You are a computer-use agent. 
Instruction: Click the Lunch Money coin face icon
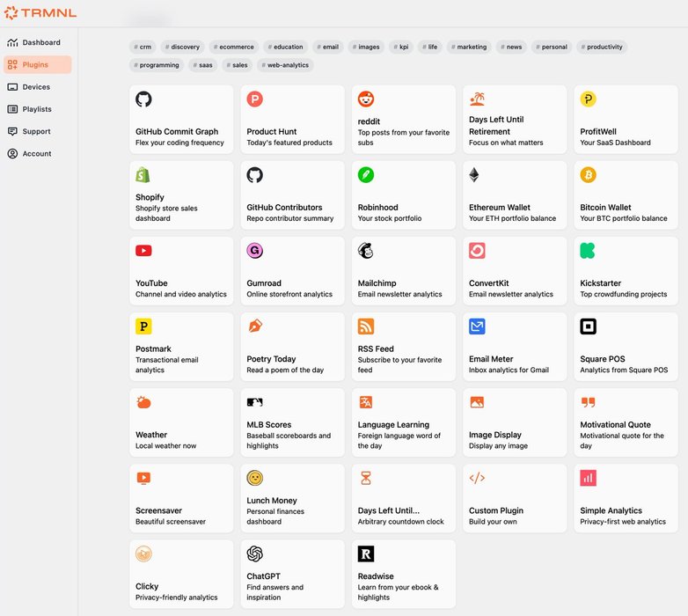254,478
